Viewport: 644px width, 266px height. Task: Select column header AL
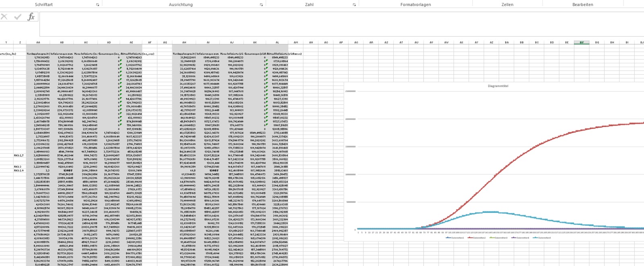[x=277, y=42]
